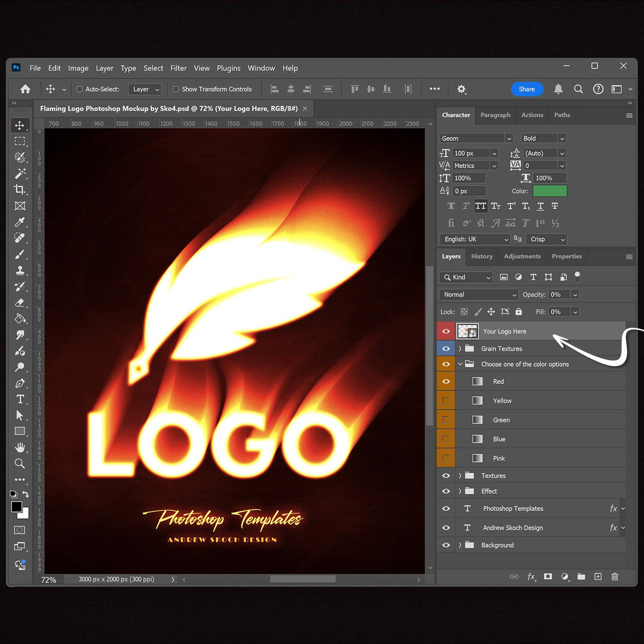
Task: Select the Eraser tool
Action: [20, 303]
